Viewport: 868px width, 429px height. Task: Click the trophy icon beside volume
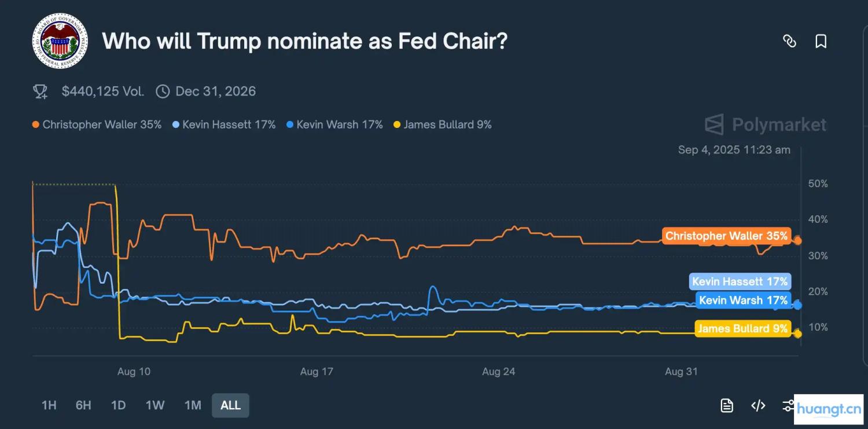point(40,91)
